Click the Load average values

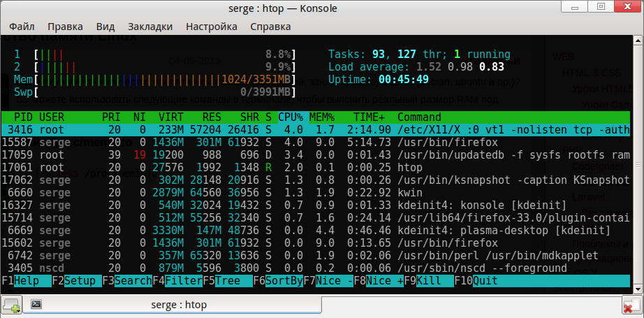[460, 67]
